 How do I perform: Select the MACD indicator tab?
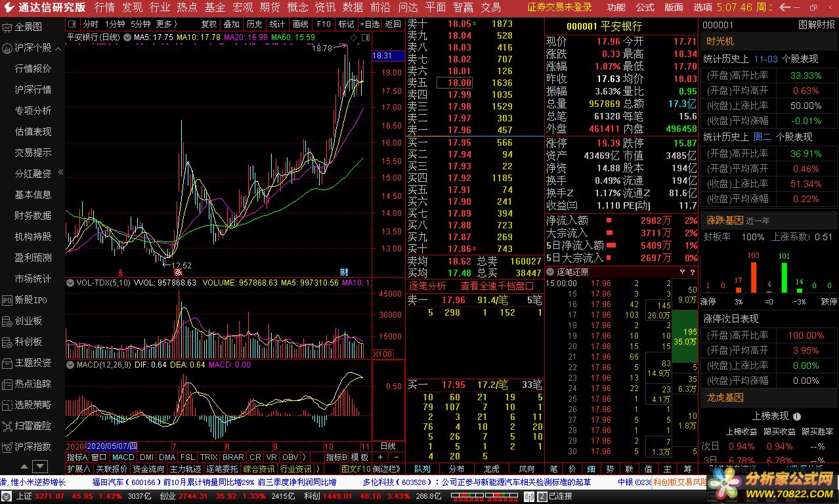[123, 457]
